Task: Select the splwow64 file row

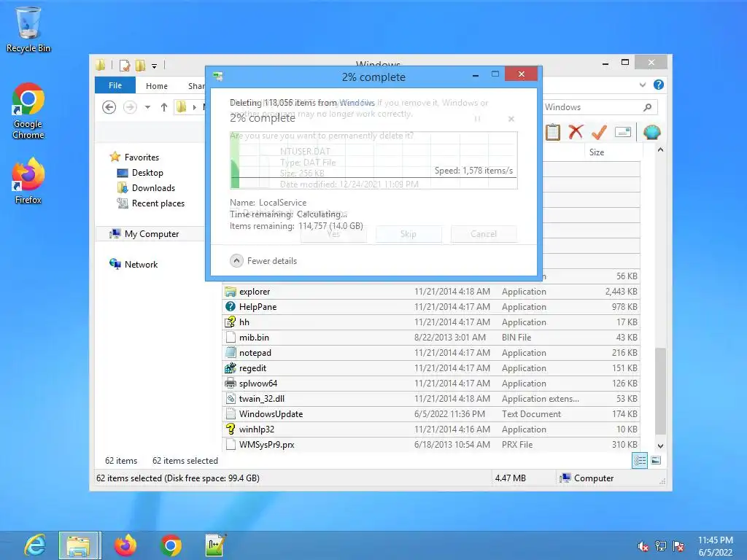Action: click(x=431, y=384)
